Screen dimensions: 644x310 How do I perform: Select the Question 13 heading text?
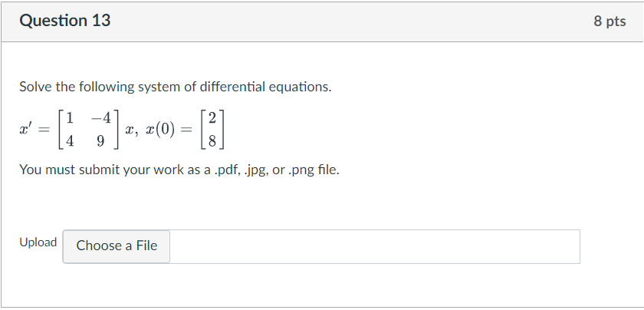coord(65,21)
